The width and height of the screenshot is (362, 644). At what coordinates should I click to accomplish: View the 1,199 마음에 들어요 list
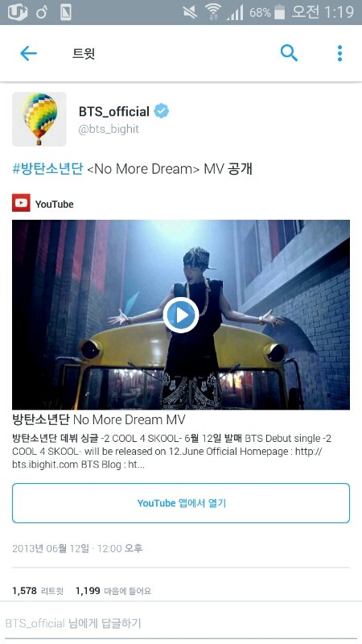pyautogui.click(x=113, y=591)
